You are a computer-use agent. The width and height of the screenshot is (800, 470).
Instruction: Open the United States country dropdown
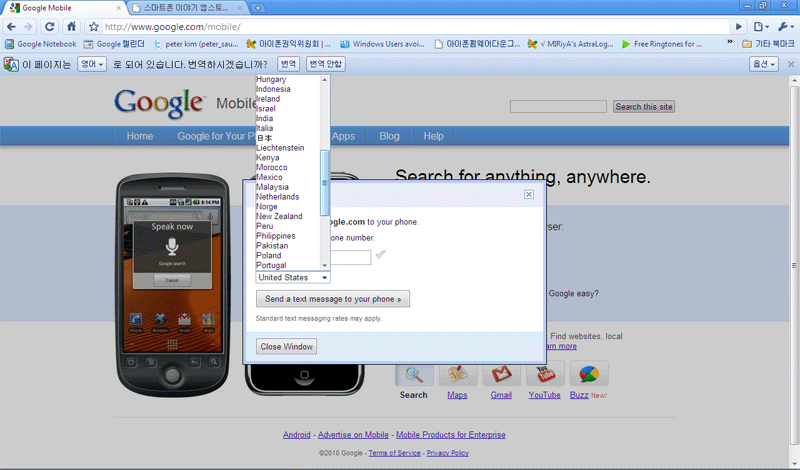tap(293, 277)
